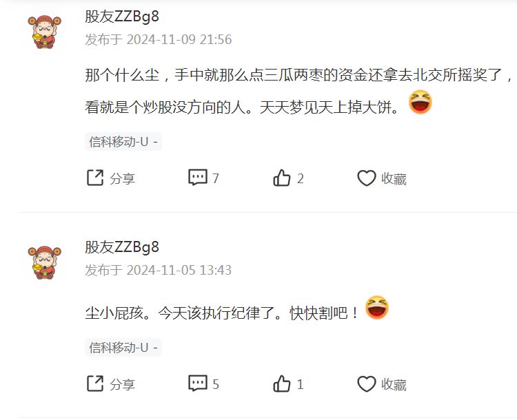Image resolution: width=517 pixels, height=420 pixels.
Task: Favorite the second post via heart icon
Action: point(366,384)
